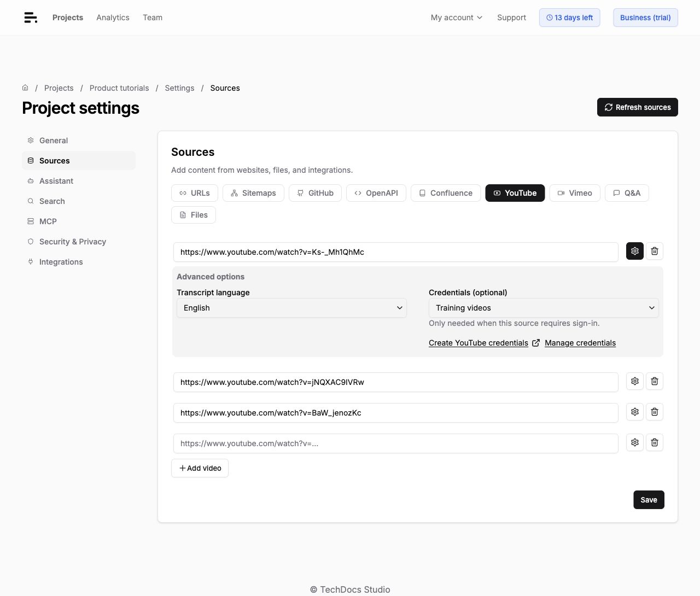
Task: Open Search settings in sidebar
Action: [x=79, y=201]
